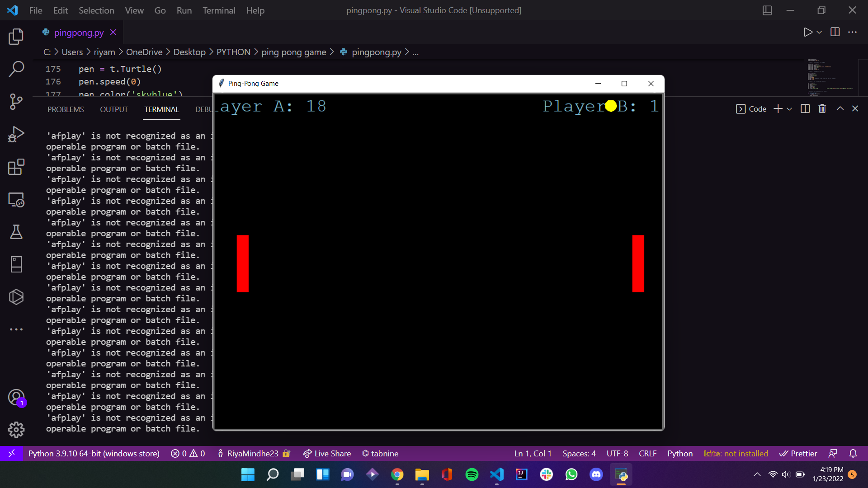Toggle customize layout icon in title bar
The height and width of the screenshot is (488, 868).
[x=767, y=10]
